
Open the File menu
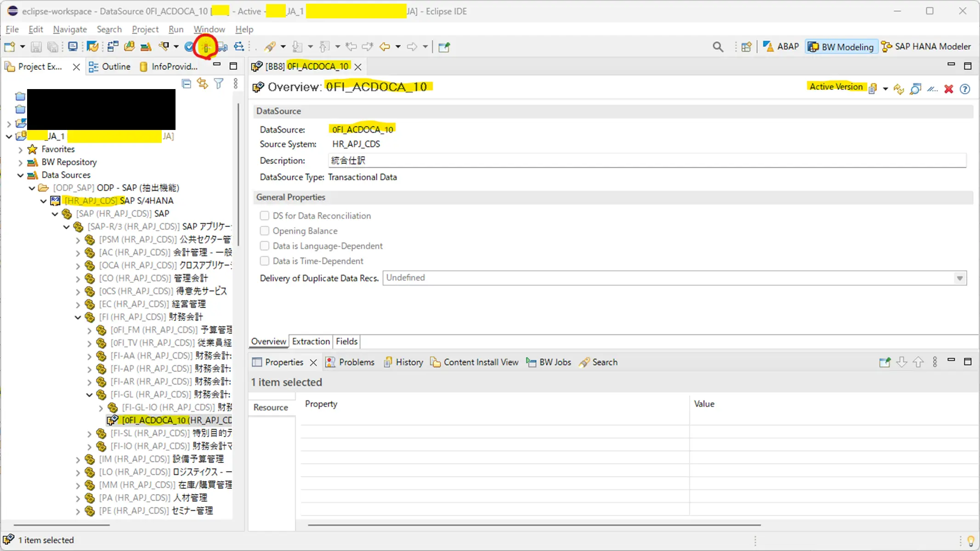[12, 29]
